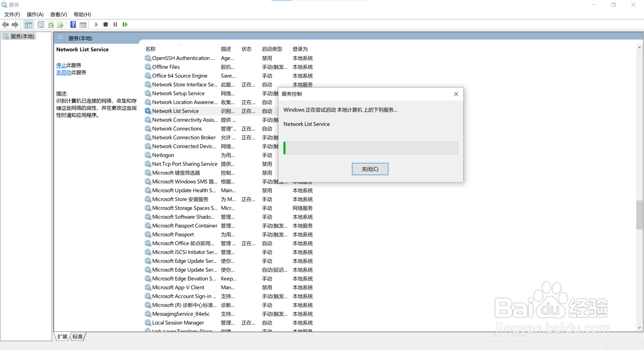Select Microsoft Account Sign-in Assistant row
This screenshot has height=350, width=644.
pyautogui.click(x=230, y=296)
